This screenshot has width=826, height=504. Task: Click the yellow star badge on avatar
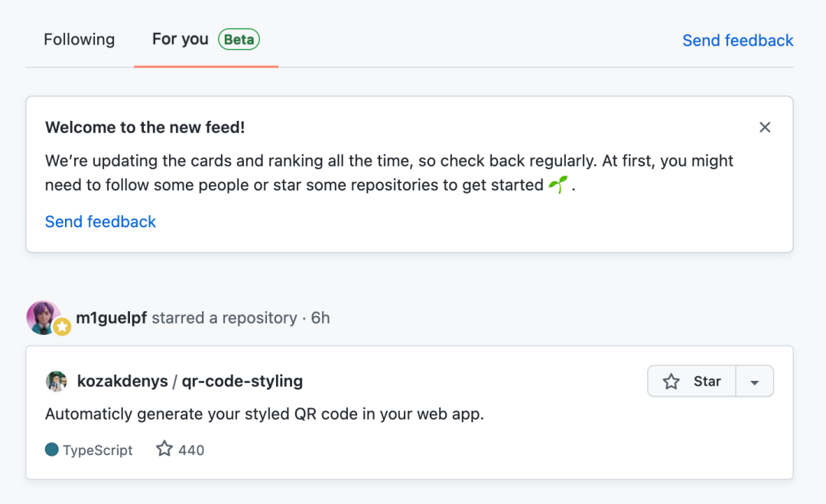62,327
